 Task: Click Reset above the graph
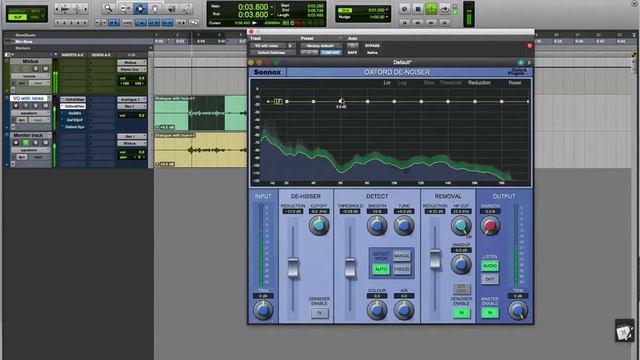coord(515,83)
